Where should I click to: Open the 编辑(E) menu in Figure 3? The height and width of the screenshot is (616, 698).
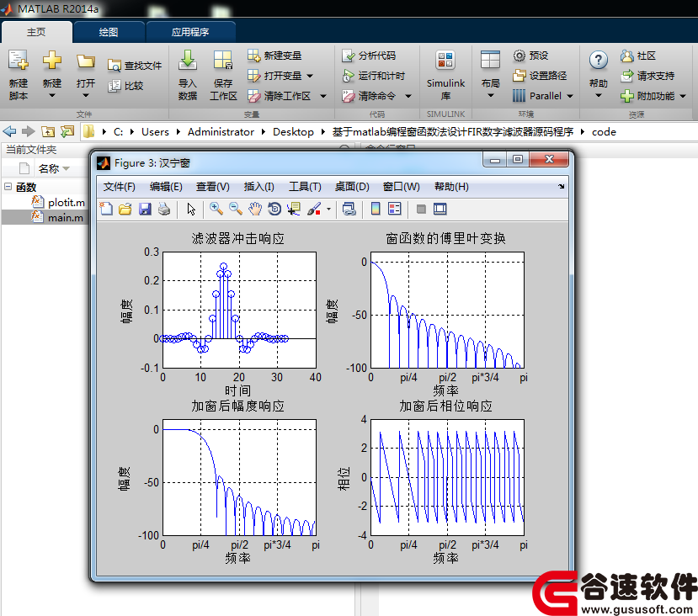(166, 186)
